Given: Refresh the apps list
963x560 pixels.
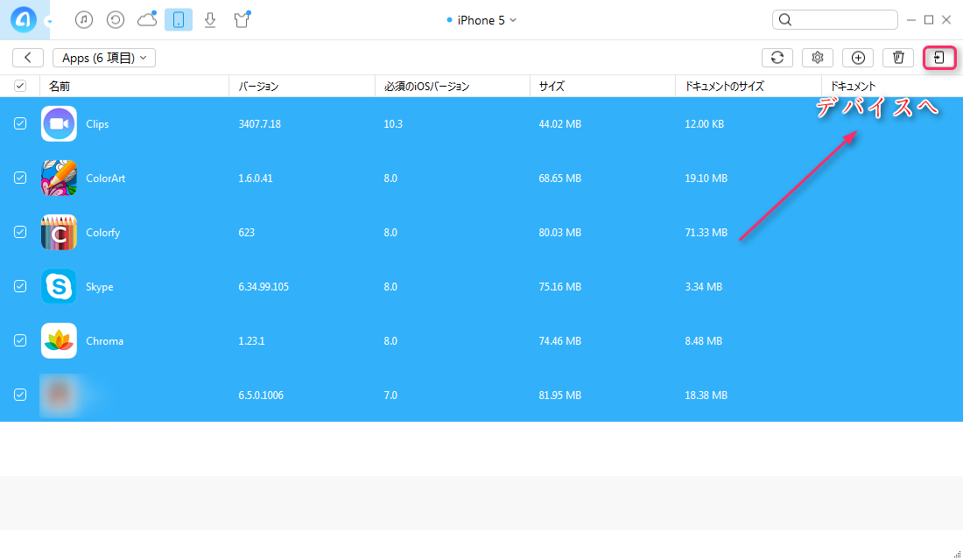Looking at the screenshot, I should tap(777, 58).
